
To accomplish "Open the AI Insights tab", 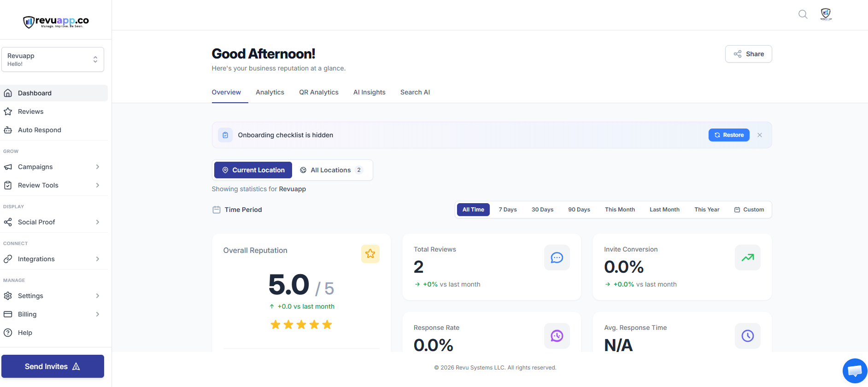I will click(x=369, y=92).
